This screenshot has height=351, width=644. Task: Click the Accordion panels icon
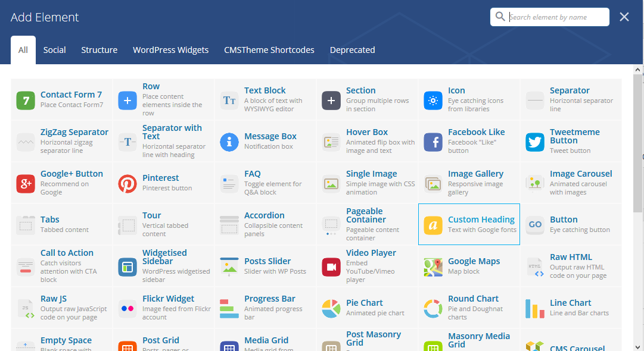pyautogui.click(x=229, y=225)
